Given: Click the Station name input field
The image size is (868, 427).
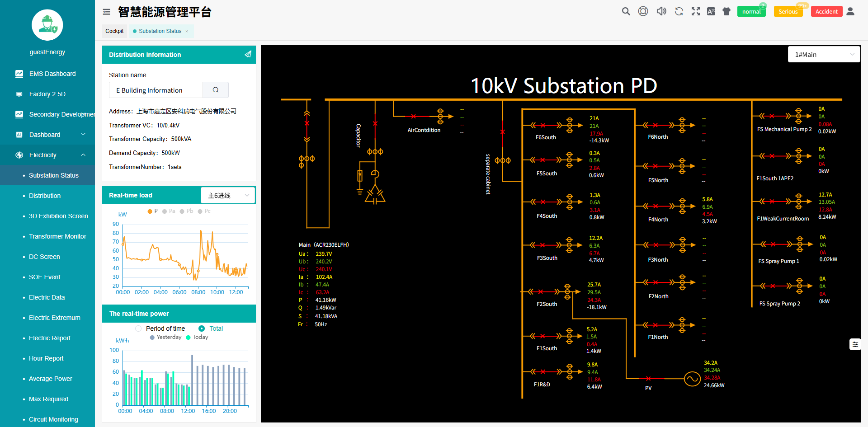Looking at the screenshot, I should click(x=156, y=90).
